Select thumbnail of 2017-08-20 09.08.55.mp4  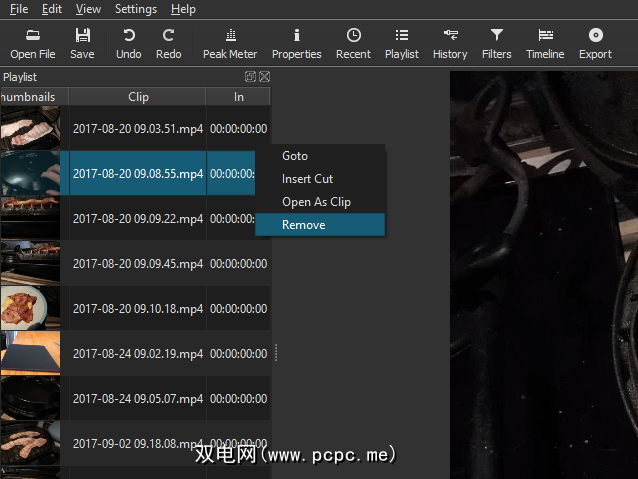pos(30,173)
